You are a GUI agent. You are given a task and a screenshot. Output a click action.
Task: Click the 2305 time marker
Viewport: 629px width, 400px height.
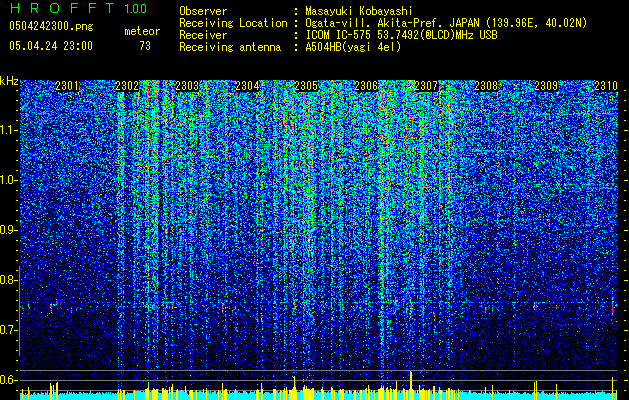pos(306,86)
